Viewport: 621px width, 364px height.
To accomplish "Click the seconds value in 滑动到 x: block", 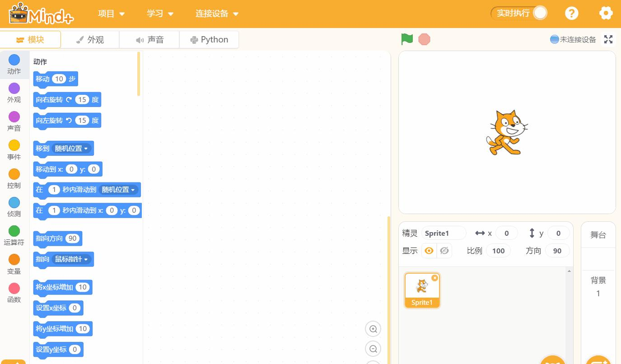I will click(x=54, y=210).
